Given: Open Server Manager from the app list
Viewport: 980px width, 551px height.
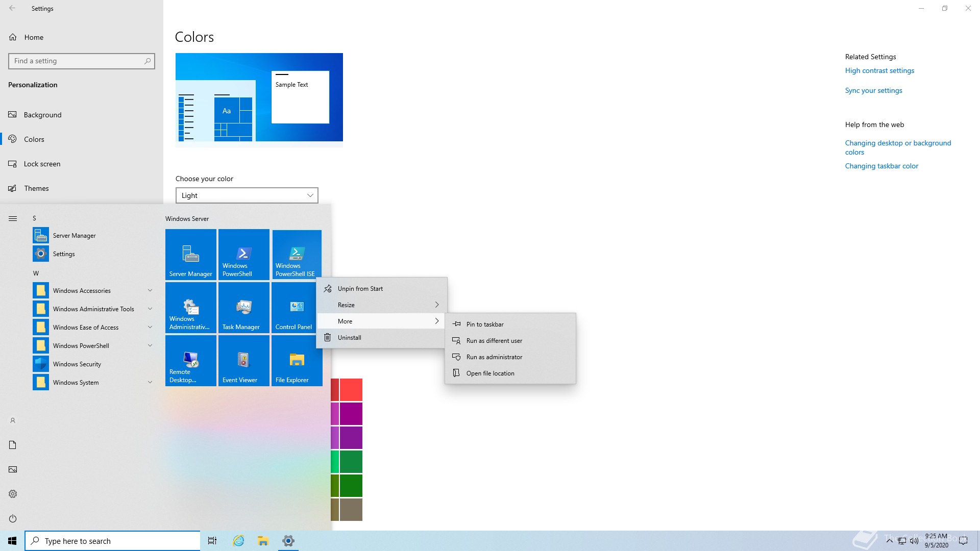Looking at the screenshot, I should pyautogui.click(x=94, y=235).
